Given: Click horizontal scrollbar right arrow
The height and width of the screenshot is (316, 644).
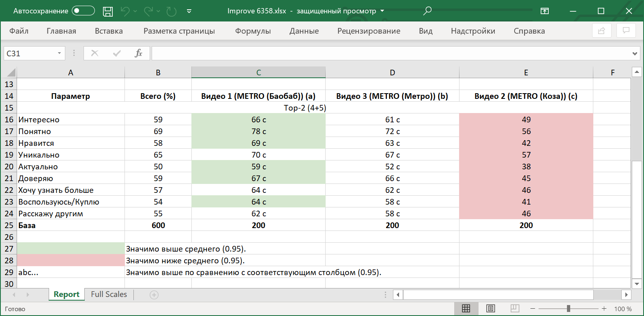Looking at the screenshot, I should (x=627, y=295).
